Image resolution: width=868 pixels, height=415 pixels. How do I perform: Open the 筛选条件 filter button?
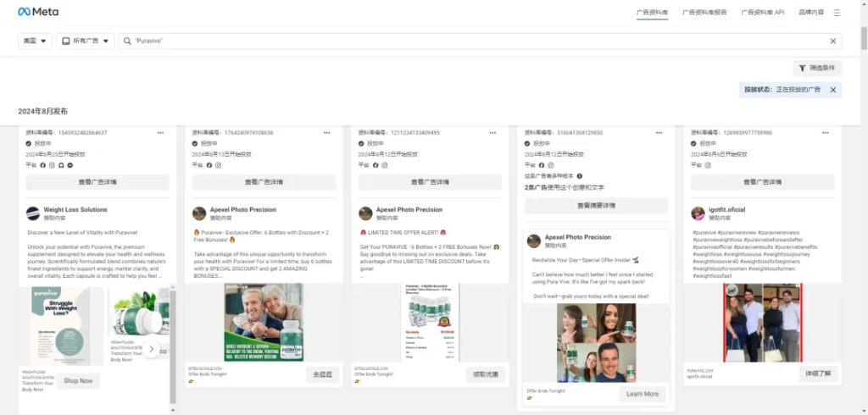(x=818, y=68)
